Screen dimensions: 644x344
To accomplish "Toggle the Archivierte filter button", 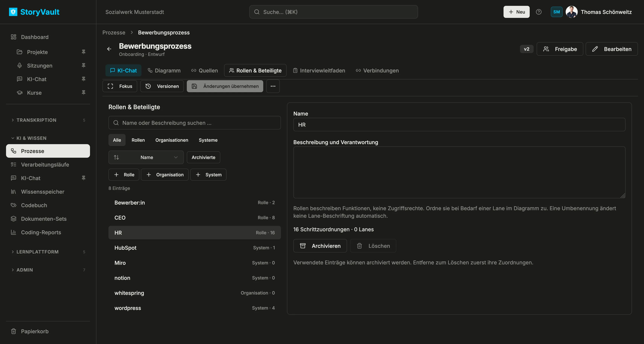I will coord(203,157).
